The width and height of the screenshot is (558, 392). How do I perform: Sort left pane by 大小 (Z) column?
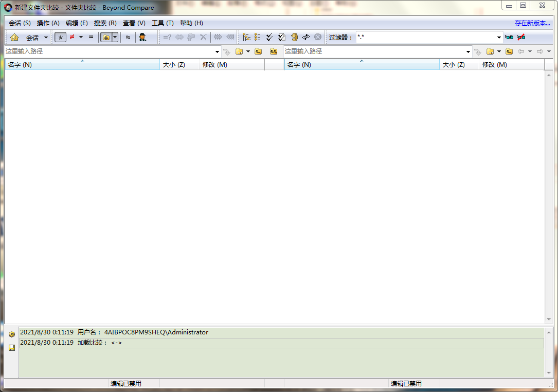[179, 65]
